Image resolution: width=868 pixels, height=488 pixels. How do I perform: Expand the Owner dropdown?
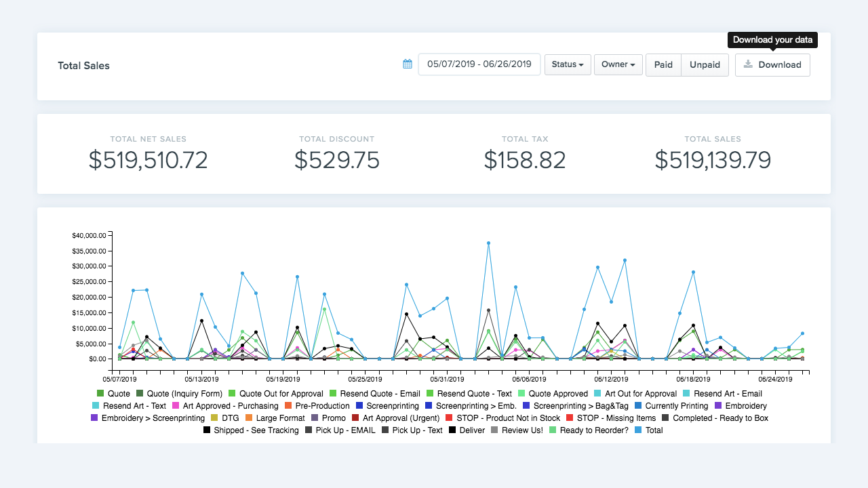click(618, 65)
